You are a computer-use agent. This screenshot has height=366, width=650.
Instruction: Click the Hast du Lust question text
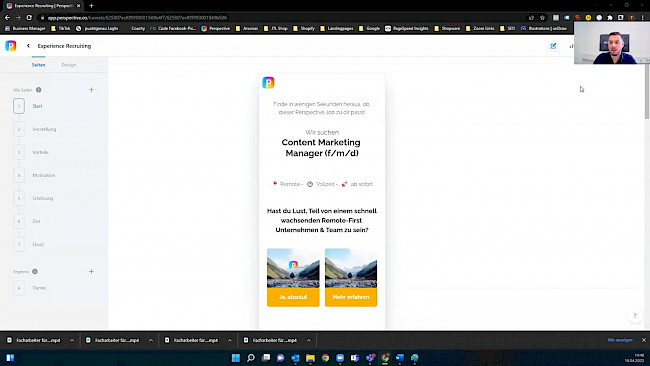click(x=322, y=220)
